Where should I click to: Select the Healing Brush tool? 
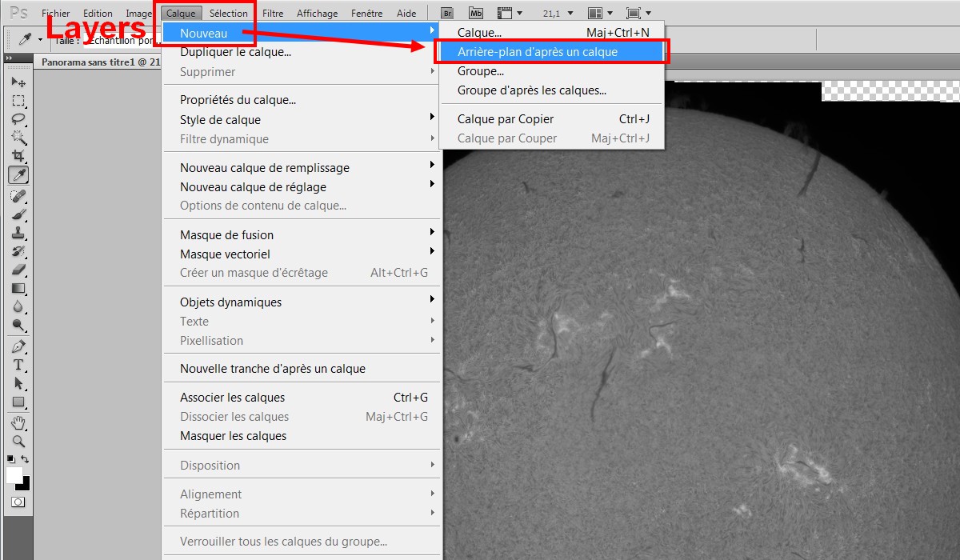point(18,196)
